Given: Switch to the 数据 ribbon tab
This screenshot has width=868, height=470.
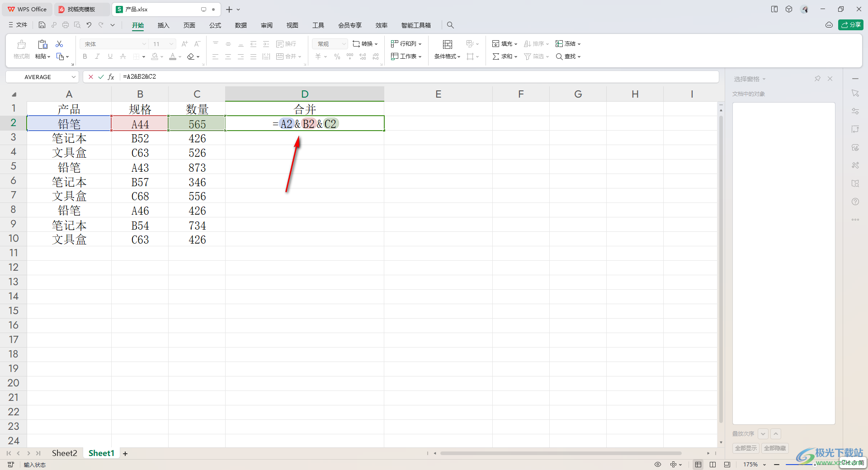Looking at the screenshot, I should (241, 25).
